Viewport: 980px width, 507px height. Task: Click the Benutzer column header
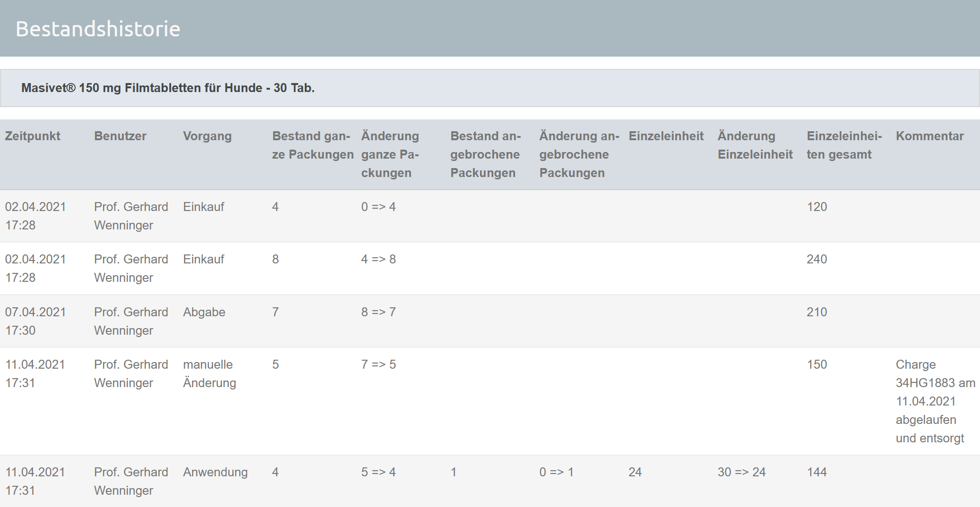(x=120, y=136)
